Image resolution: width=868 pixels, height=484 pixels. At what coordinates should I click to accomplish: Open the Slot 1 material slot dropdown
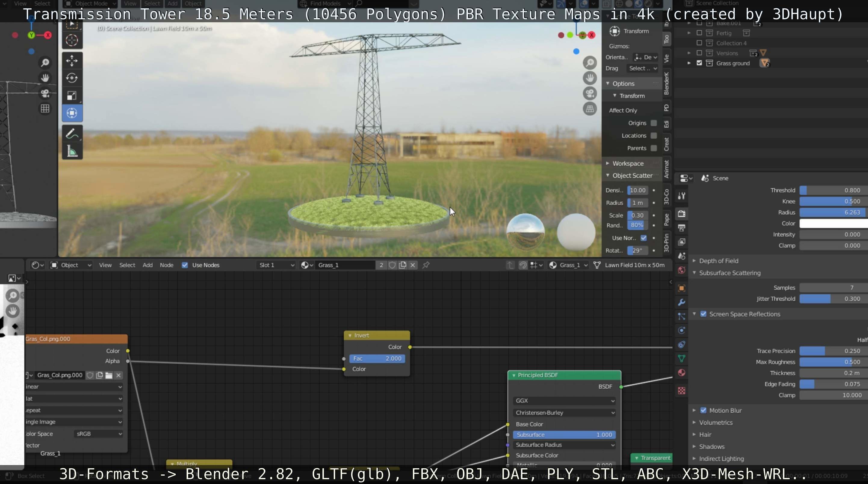pos(276,265)
